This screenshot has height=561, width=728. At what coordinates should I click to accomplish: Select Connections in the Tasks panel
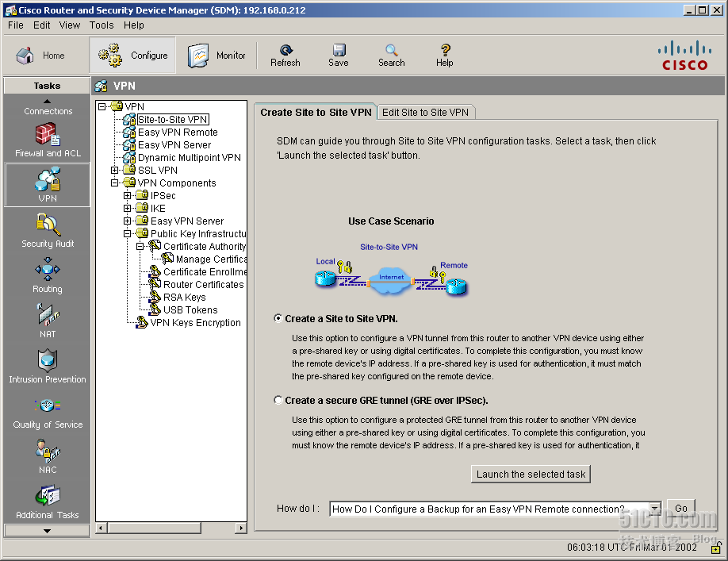tap(48, 111)
